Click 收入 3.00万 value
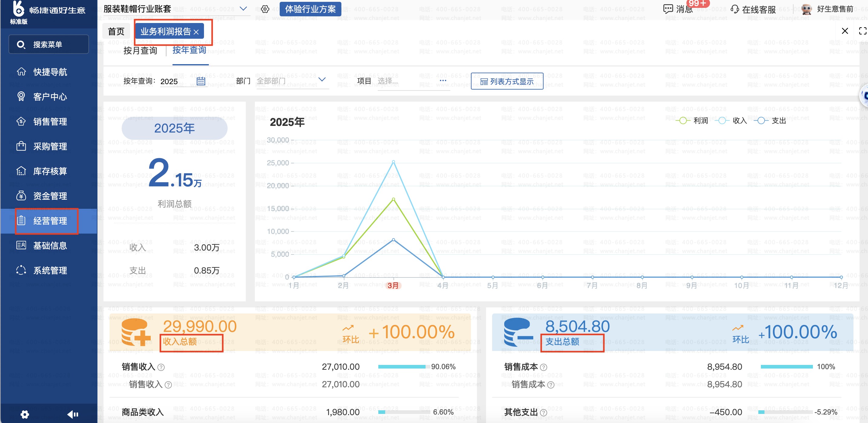The width and height of the screenshot is (868, 423). [x=206, y=248]
